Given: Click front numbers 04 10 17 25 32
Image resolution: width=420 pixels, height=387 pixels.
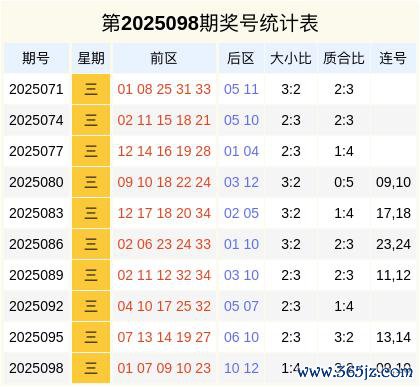Looking at the screenshot, I should click(164, 306).
